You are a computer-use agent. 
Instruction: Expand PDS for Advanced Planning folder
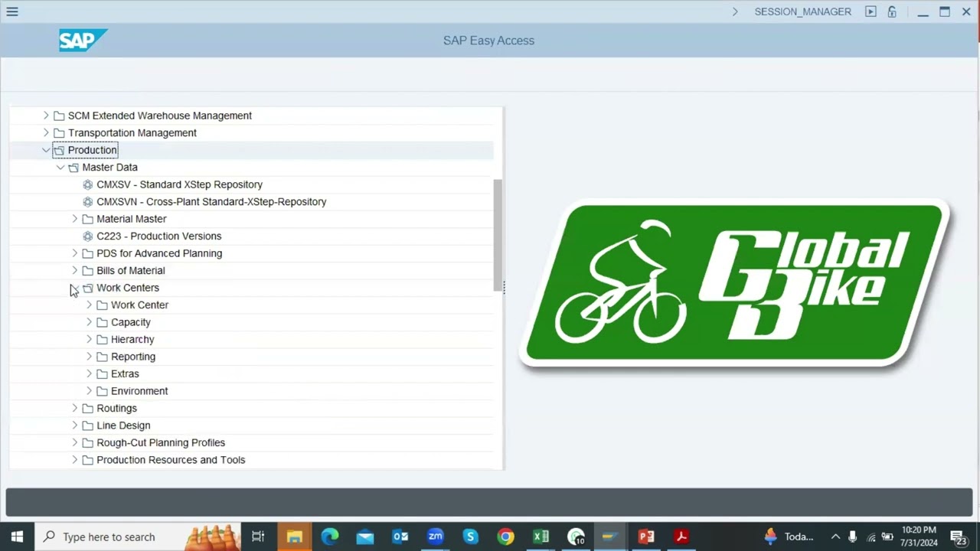(75, 253)
